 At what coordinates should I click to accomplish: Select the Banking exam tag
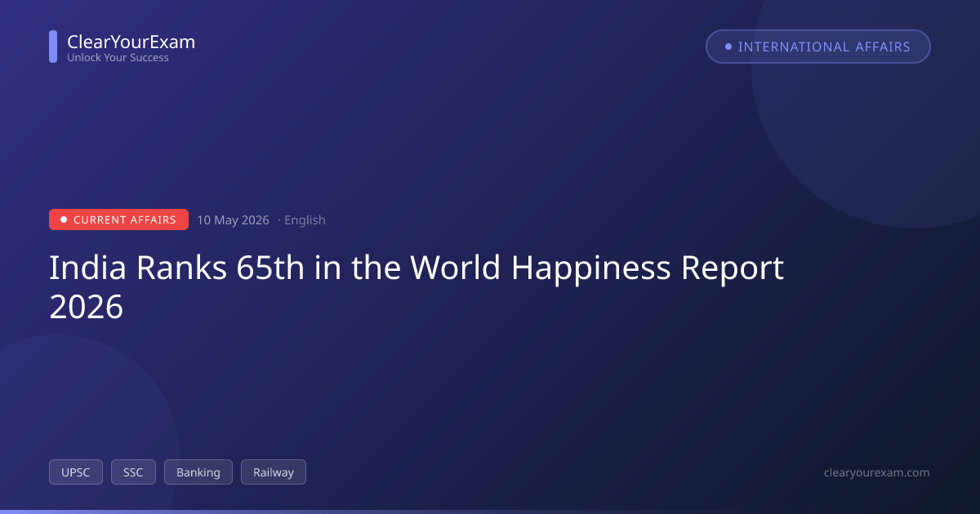tap(198, 472)
